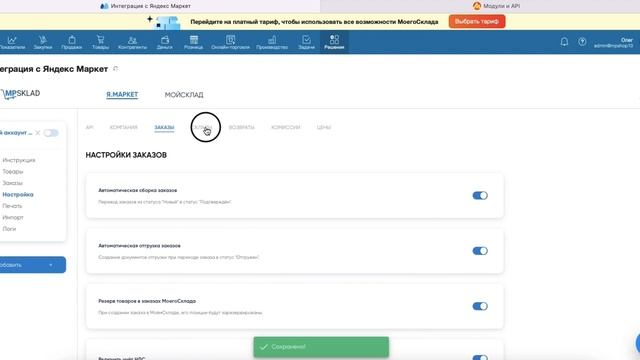Open notifications bell icon
Viewport: 640px width, 360px height.
point(564,42)
